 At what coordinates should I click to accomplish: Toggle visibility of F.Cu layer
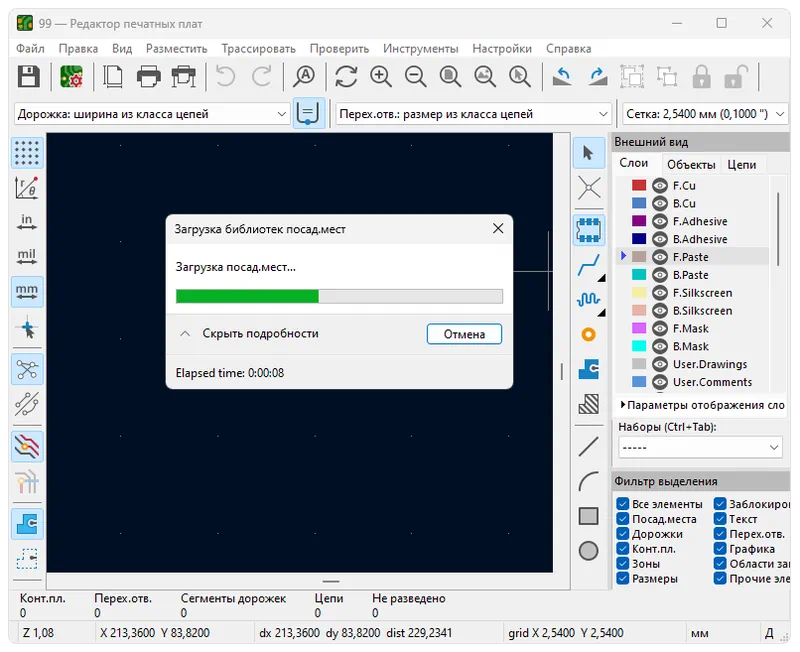[660, 186]
